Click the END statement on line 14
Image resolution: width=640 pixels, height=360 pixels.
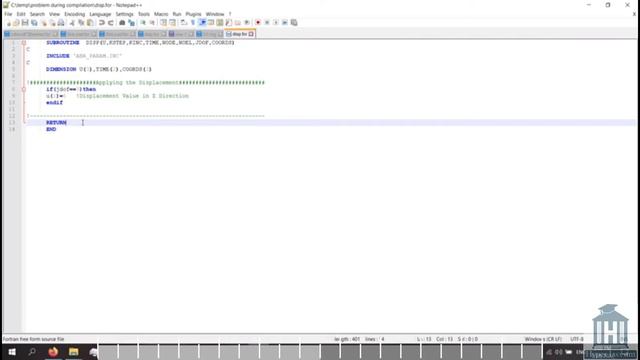pyautogui.click(x=51, y=129)
